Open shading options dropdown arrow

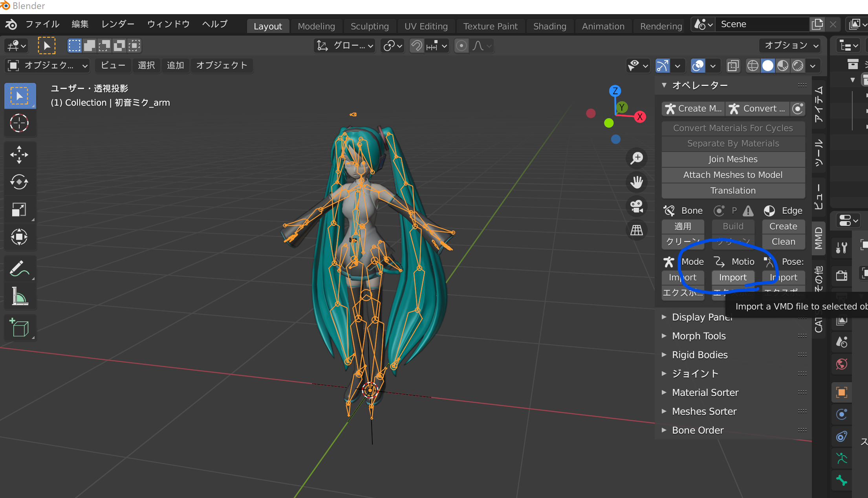tap(812, 66)
